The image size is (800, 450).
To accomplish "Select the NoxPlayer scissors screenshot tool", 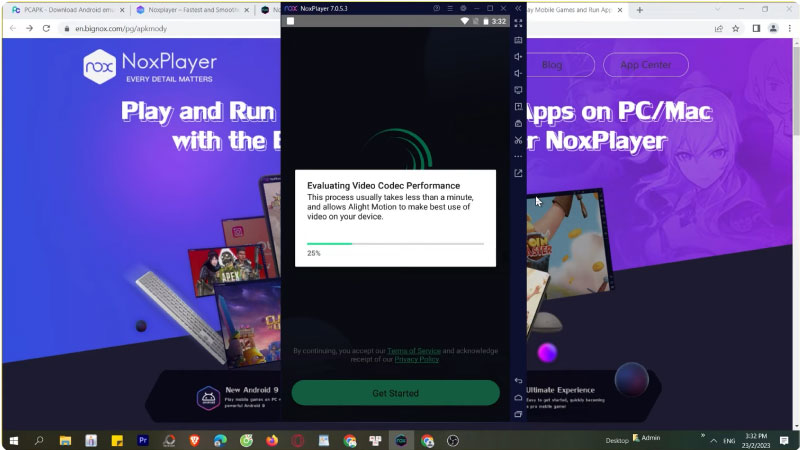I will pos(518,140).
